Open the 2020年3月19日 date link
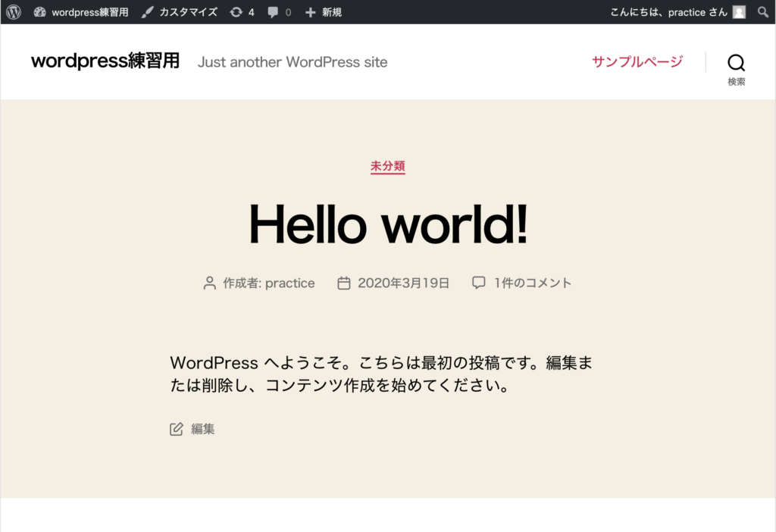The image size is (776, 532). (403, 283)
